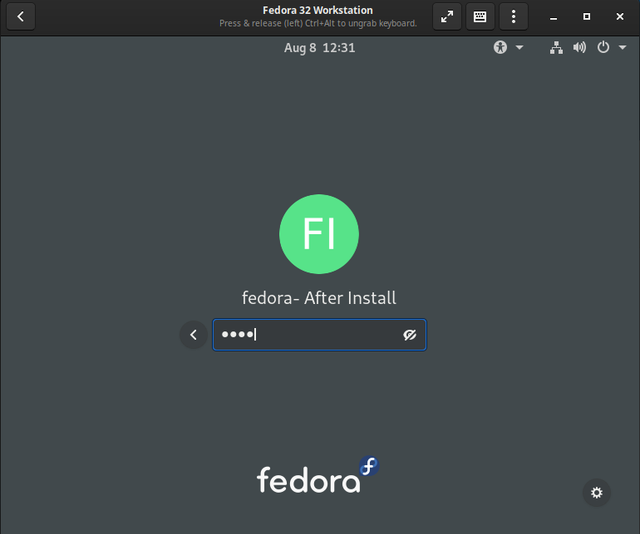The width and height of the screenshot is (640, 534).
Task: Click the power icon in top bar
Action: (x=603, y=47)
